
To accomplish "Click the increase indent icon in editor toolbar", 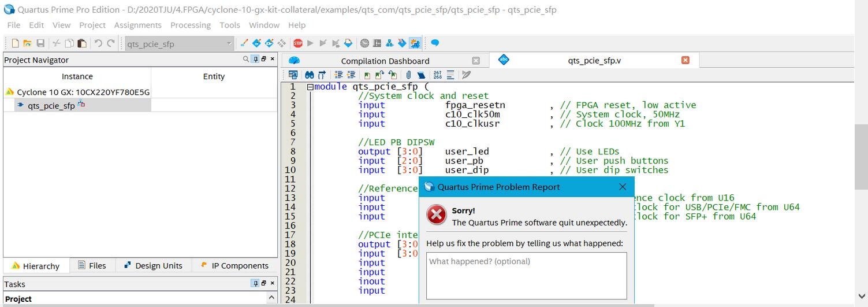I will tap(338, 75).
